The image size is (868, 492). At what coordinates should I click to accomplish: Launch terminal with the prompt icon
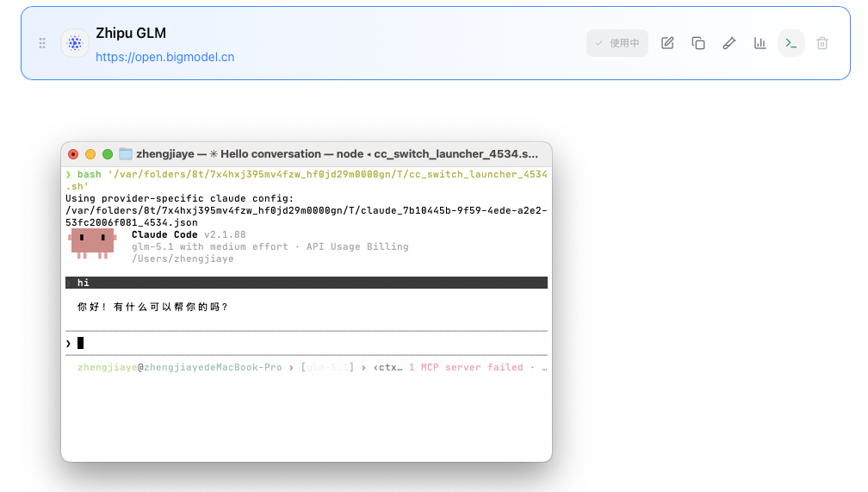(x=791, y=43)
